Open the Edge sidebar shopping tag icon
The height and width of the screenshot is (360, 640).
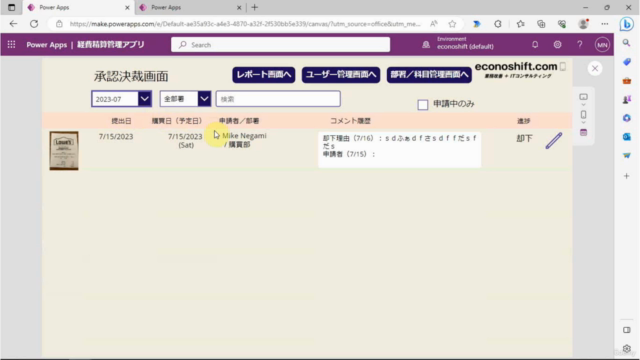tap(627, 62)
